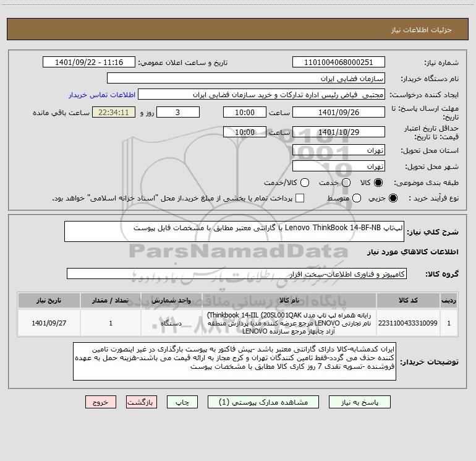Image resolution: width=476 pixels, height=461 pixels.
Task: Click the price validity date 1401/10/29
Action: coord(339,132)
